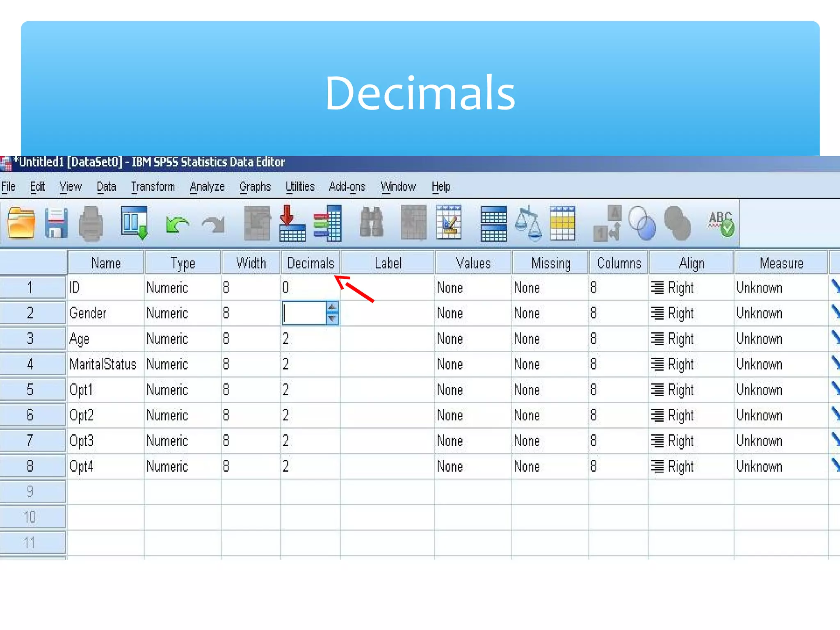Select the Measure column header
Screen dimensions: 840x630
pyautogui.click(x=781, y=263)
